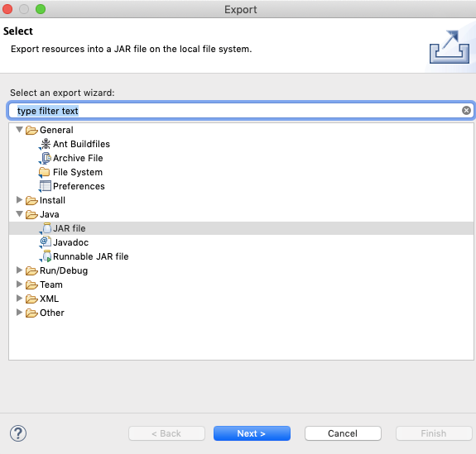Image resolution: width=476 pixels, height=454 pixels.
Task: Collapse the General category
Action: pos(19,130)
